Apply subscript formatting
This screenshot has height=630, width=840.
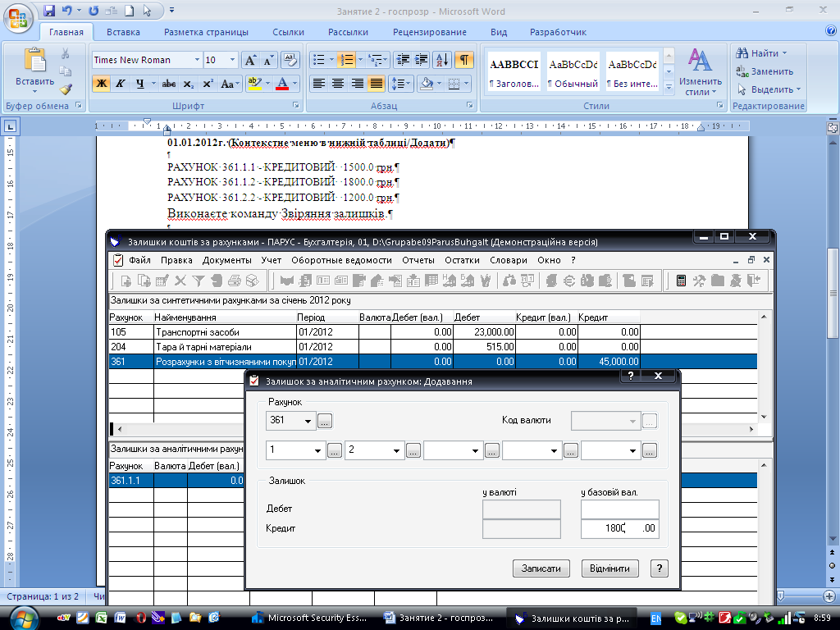click(x=188, y=84)
